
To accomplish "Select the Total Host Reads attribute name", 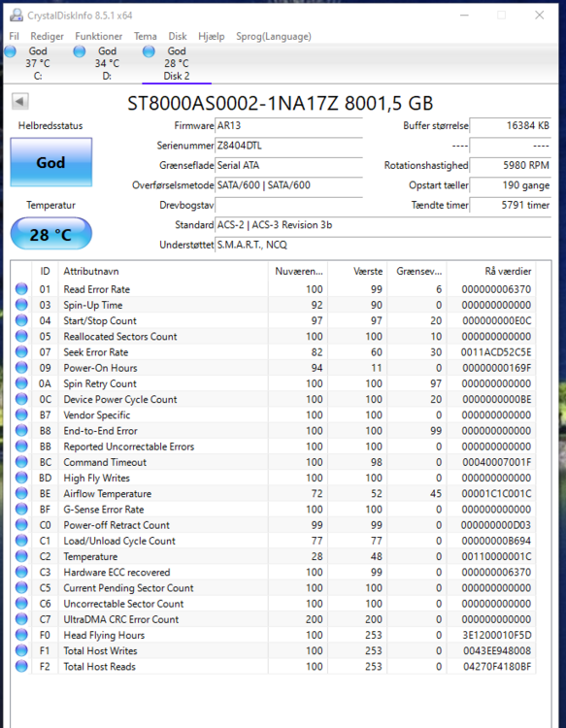I will [x=99, y=667].
